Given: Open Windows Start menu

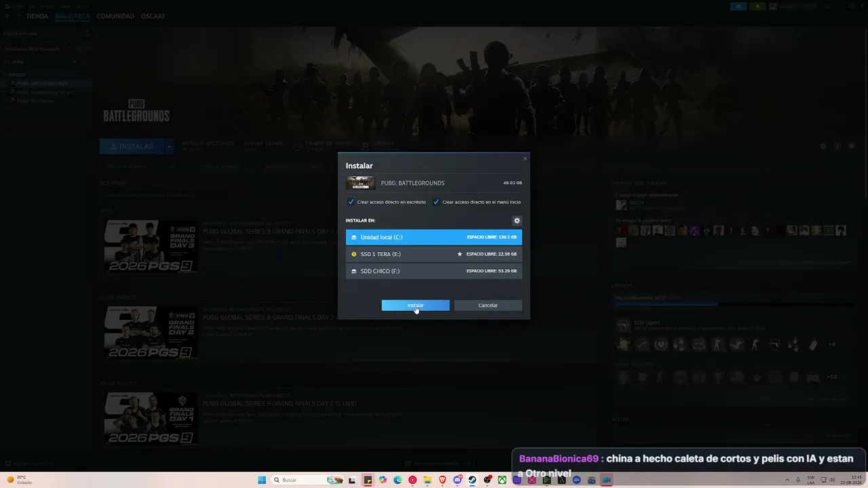Looking at the screenshot, I should click(x=262, y=480).
